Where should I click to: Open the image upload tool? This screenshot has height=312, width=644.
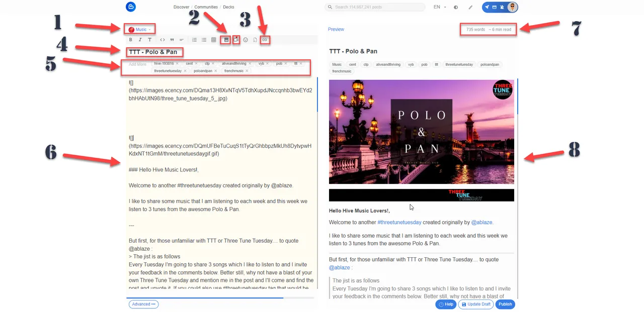coord(226,40)
